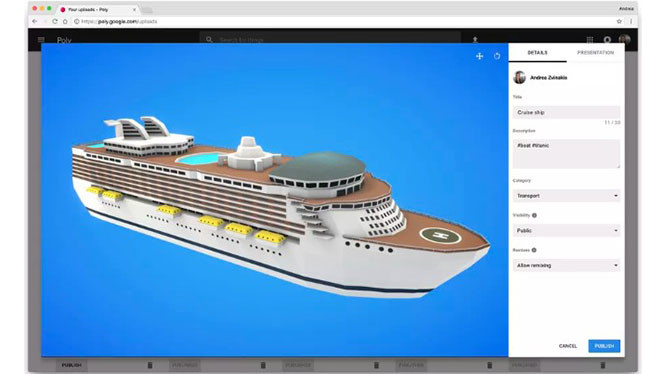
Task: Open a new browser tab
Action: (147, 10)
